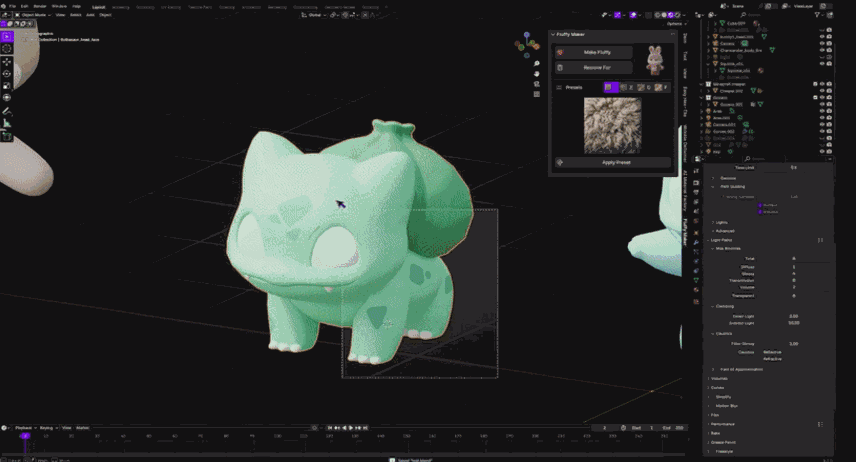Select the Select Box tool in toolbar

coord(7,36)
